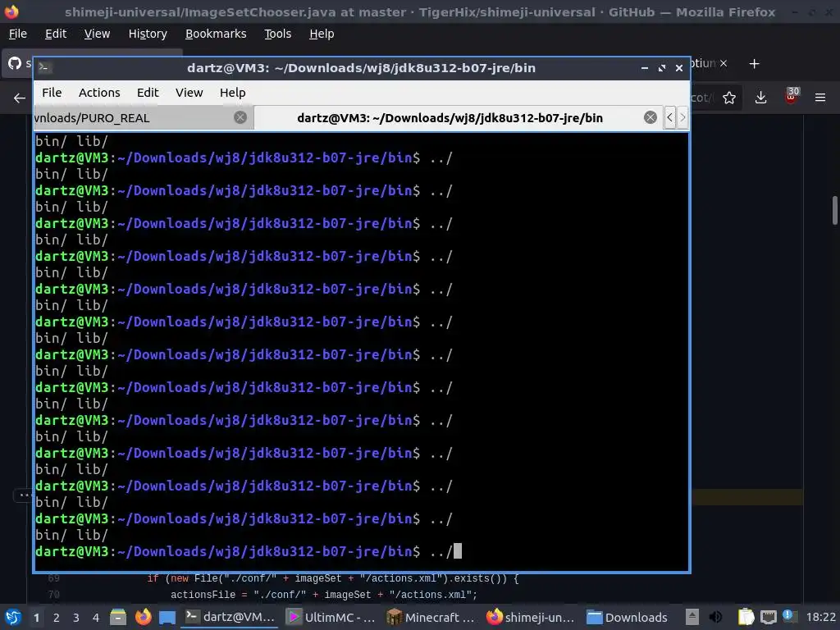Open the LXQt application menu

click(x=13, y=617)
